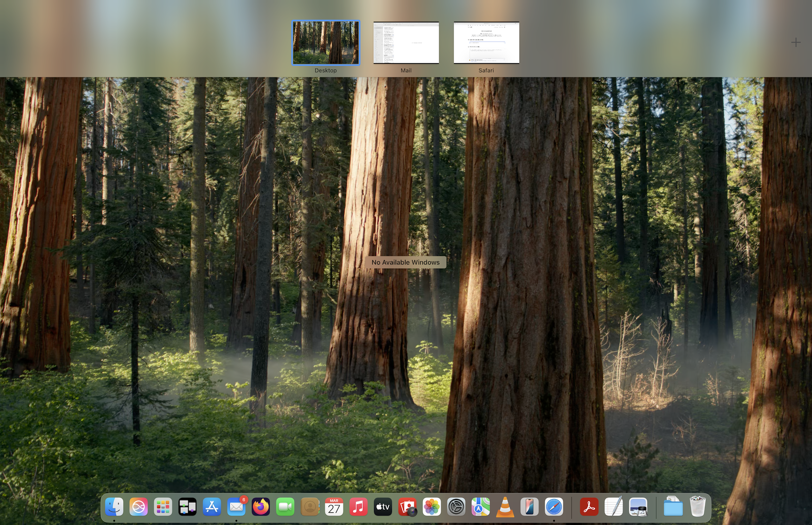This screenshot has height=525, width=812.
Task: Launch Photo Booth from the dock
Action: point(407,507)
